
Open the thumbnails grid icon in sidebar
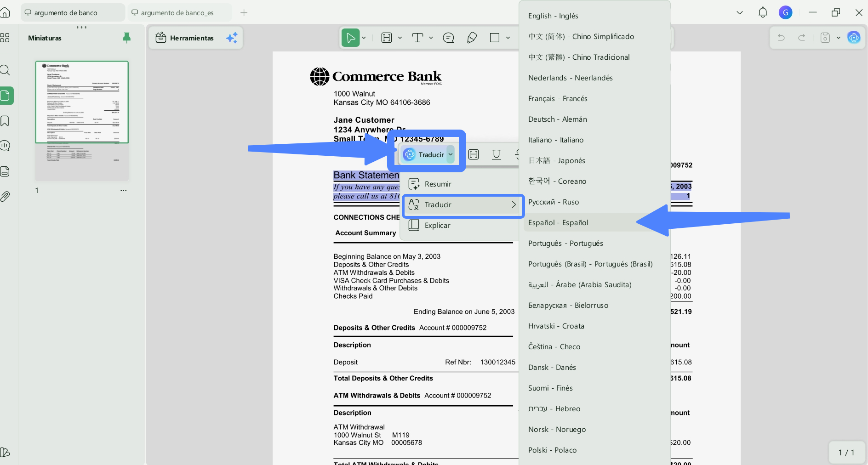pyautogui.click(x=5, y=38)
